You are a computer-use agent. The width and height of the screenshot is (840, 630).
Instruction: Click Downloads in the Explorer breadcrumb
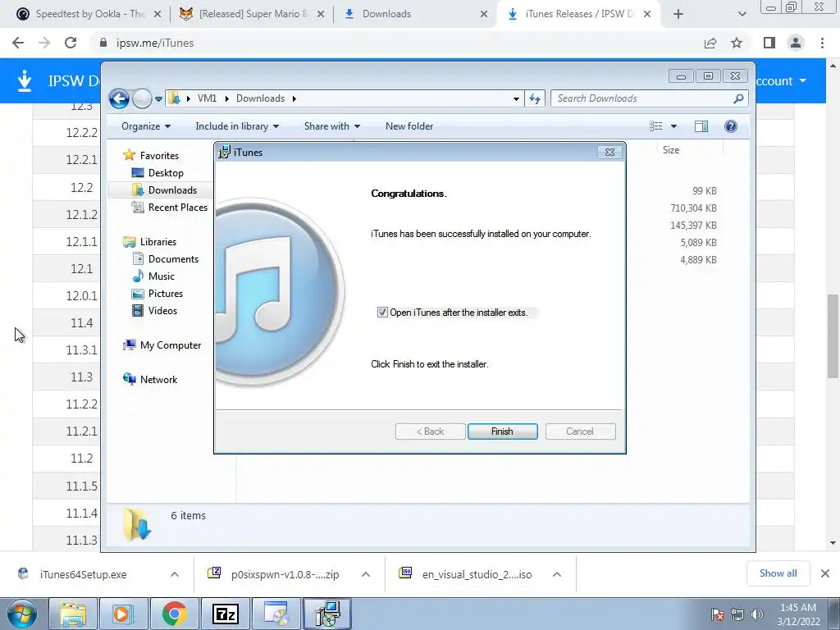click(x=260, y=98)
